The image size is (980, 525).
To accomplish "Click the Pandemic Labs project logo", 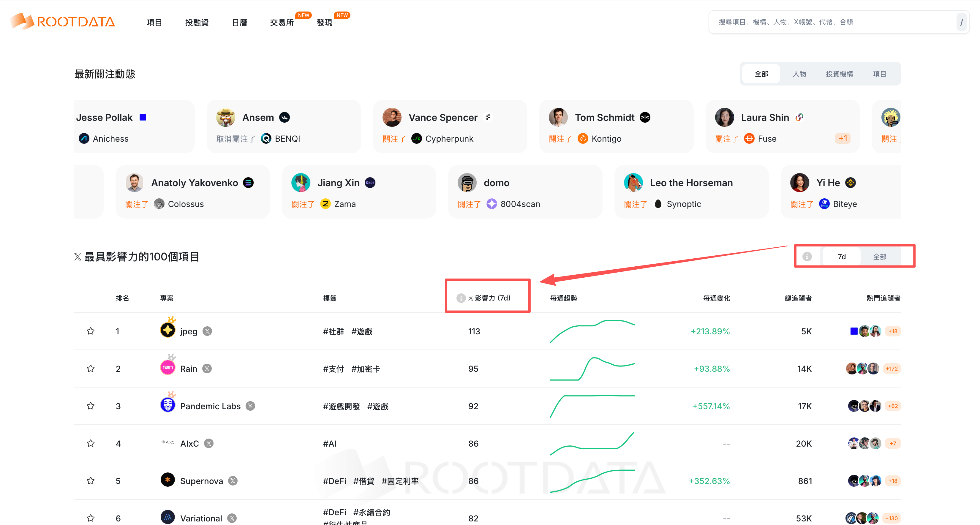I will pos(167,405).
